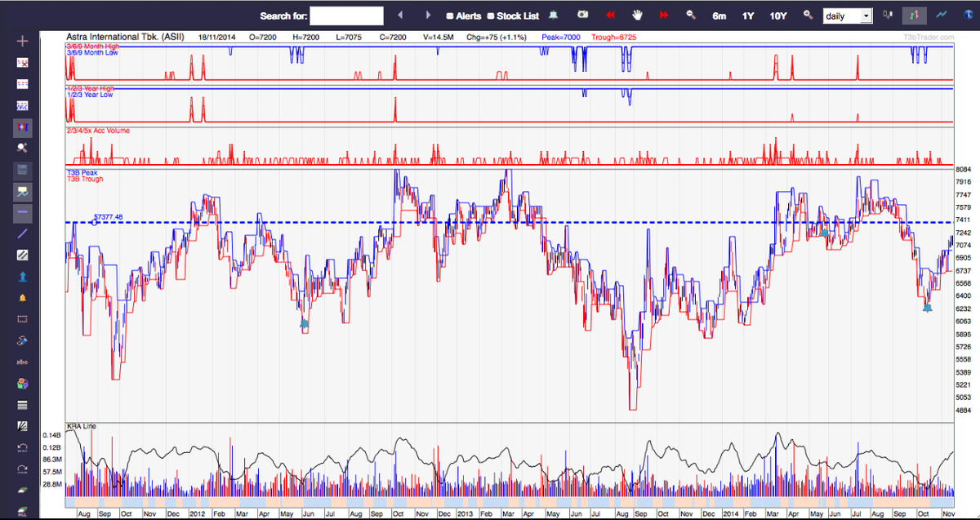Click the KRA Line panel label
The image size is (980, 520).
click(x=82, y=426)
